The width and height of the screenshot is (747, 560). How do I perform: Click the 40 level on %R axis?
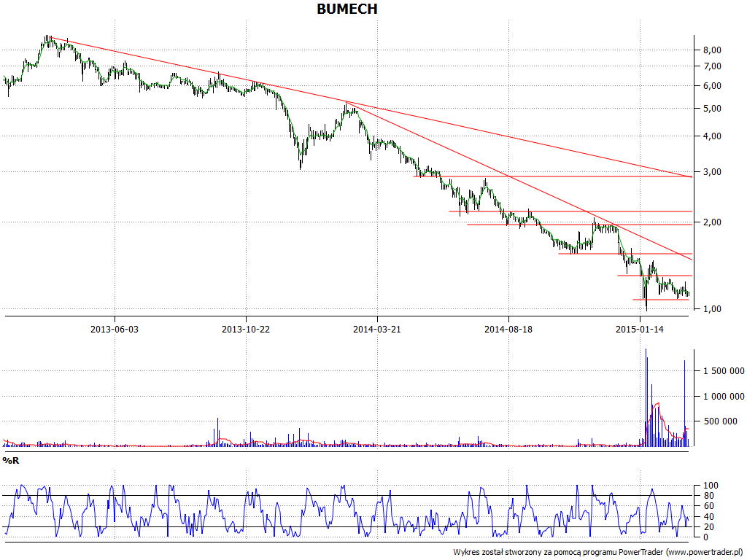[x=708, y=517]
